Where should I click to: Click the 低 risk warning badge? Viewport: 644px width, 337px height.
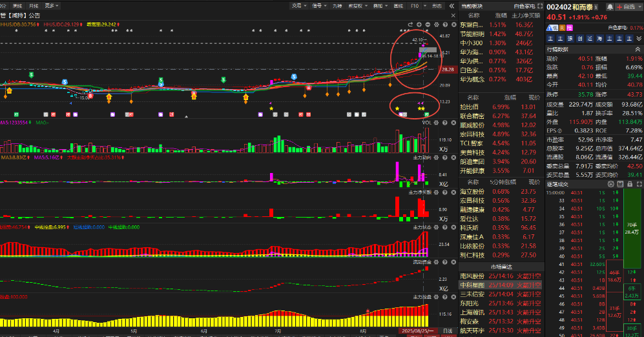coord(552,28)
